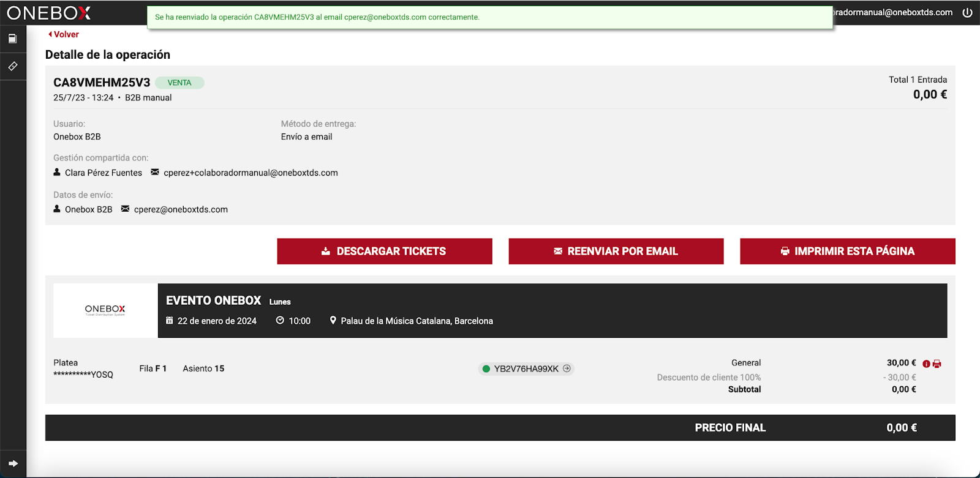Click Envío a email delivery method
Viewport: 980px width, 478px height.
pos(306,136)
